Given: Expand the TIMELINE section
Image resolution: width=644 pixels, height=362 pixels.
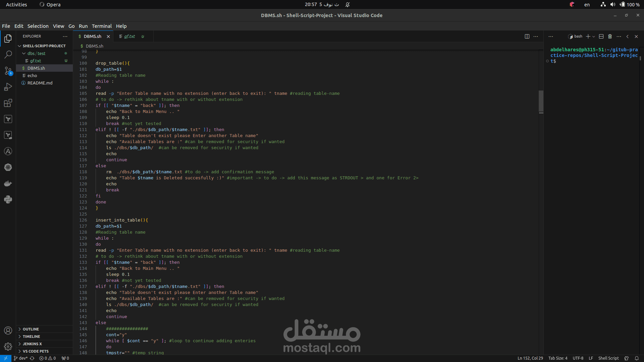Looking at the screenshot, I should click(x=31, y=337).
